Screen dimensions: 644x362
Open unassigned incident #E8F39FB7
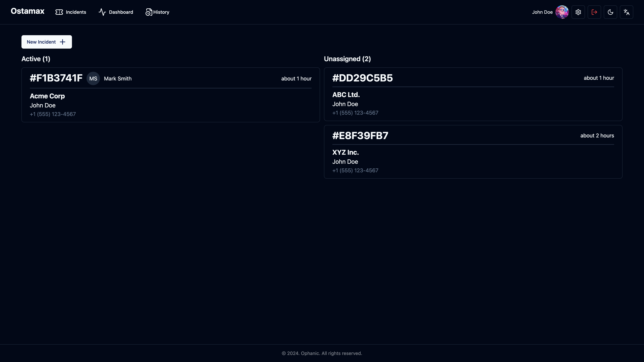tap(360, 136)
